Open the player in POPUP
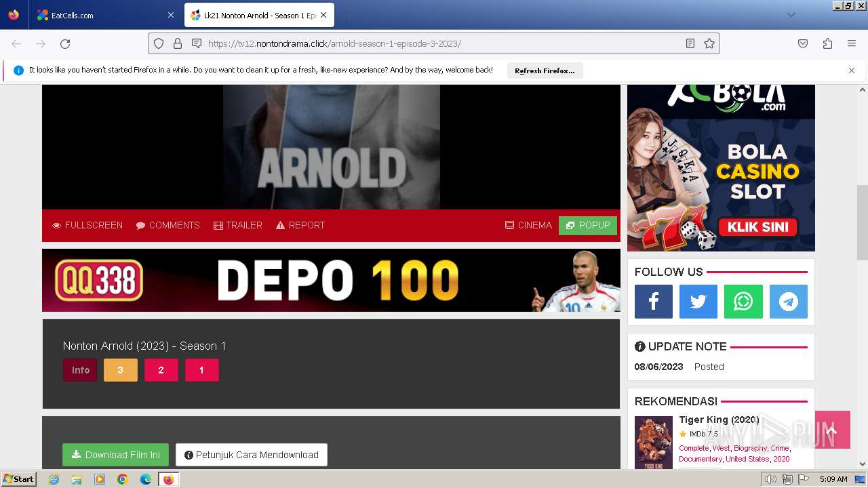 [x=588, y=225]
